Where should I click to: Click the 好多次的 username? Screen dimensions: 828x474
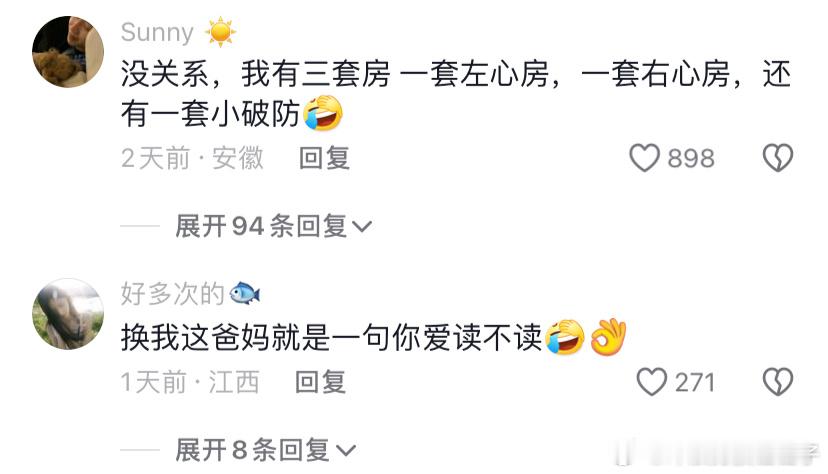pos(173,293)
